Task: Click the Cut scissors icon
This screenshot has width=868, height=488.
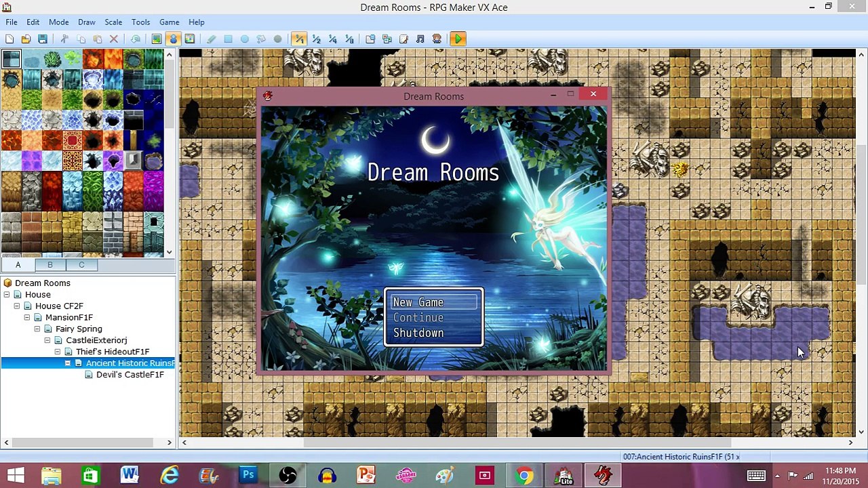Action: 64,39
